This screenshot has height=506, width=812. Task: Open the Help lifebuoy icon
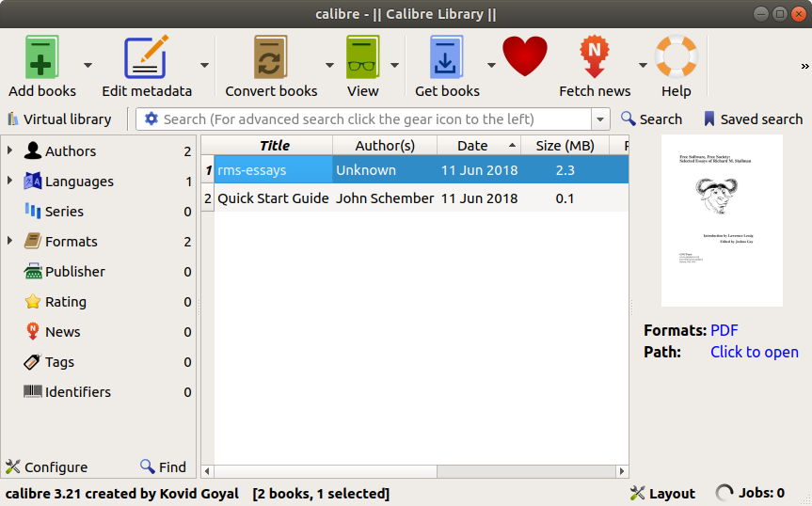pyautogui.click(x=677, y=55)
